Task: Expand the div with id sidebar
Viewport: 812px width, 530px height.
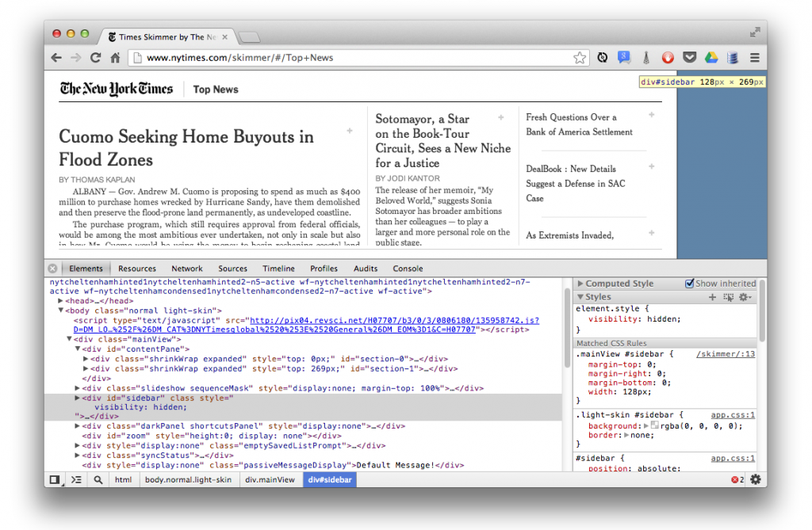Action: [x=78, y=398]
